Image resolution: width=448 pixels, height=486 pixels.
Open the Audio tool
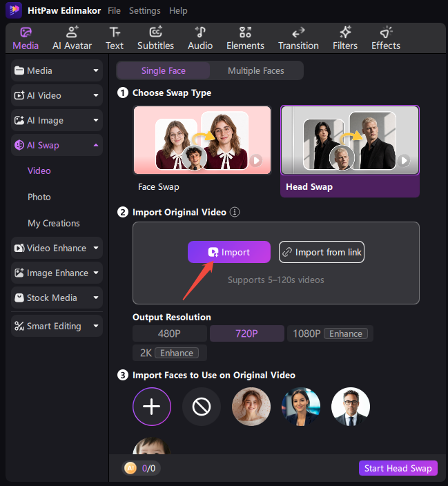tap(200, 39)
